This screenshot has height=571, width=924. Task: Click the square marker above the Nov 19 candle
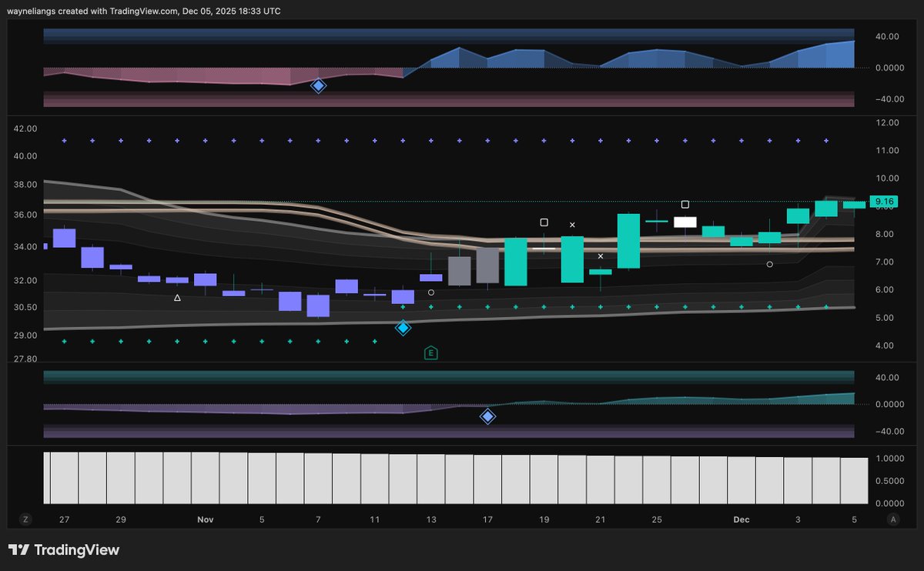(x=544, y=222)
